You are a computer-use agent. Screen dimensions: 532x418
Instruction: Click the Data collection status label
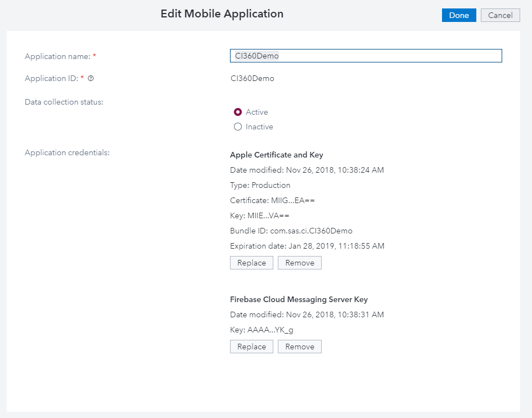(64, 102)
